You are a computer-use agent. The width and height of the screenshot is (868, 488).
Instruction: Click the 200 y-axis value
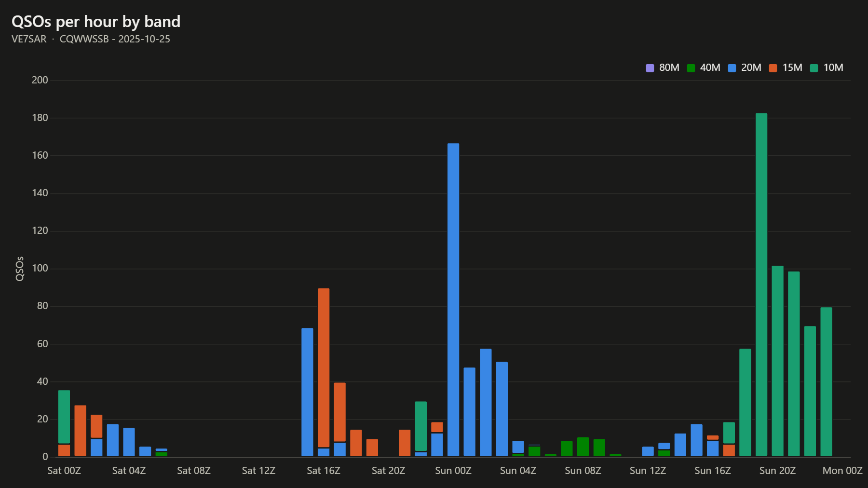click(40, 80)
